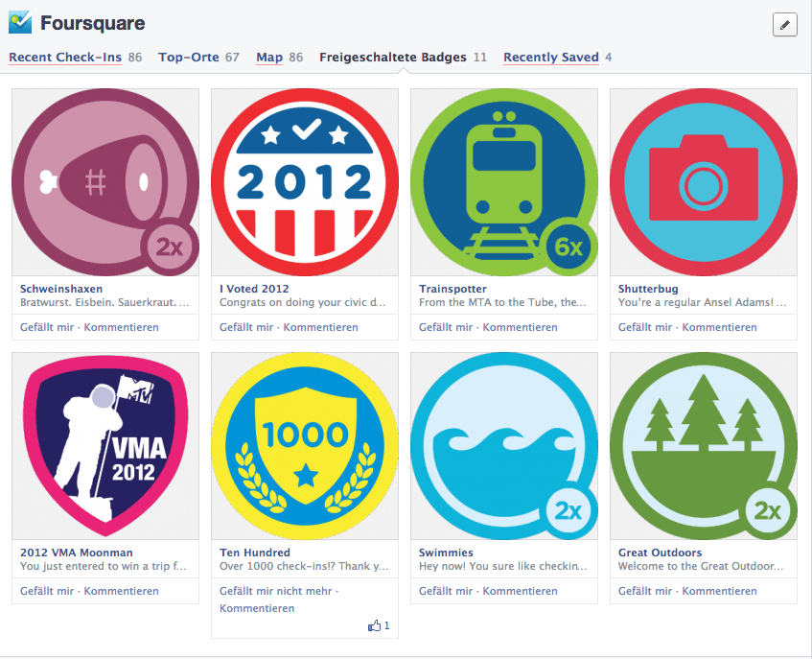Click Kommentieren under Shutterbug

[719, 327]
